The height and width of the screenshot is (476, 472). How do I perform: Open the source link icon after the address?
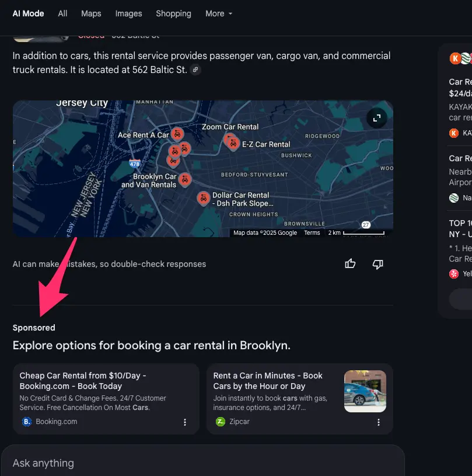[195, 69]
